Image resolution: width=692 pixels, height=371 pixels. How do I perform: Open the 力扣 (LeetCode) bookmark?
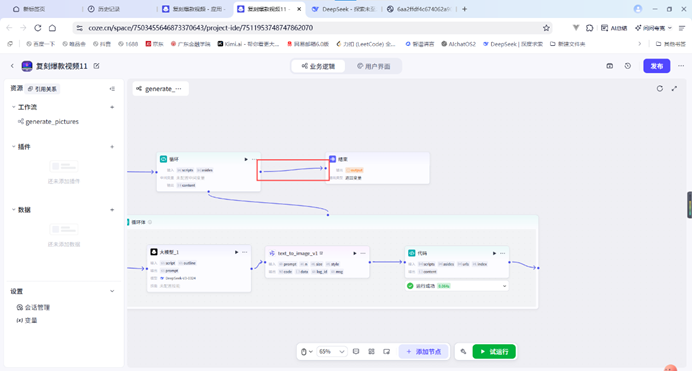(x=366, y=44)
